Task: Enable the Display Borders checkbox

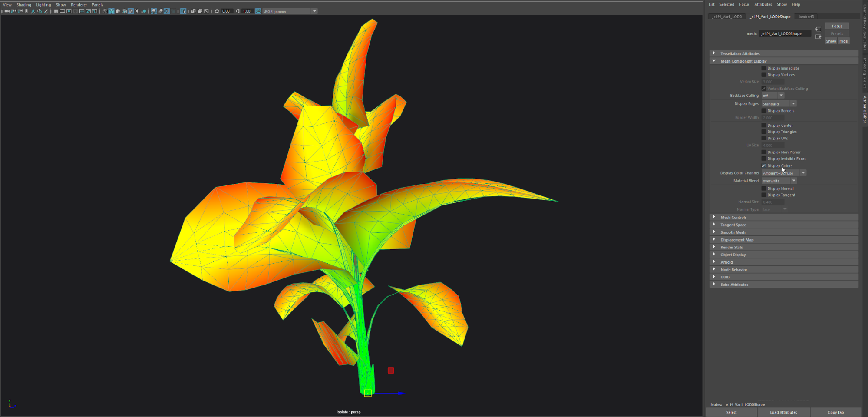Action: click(764, 111)
